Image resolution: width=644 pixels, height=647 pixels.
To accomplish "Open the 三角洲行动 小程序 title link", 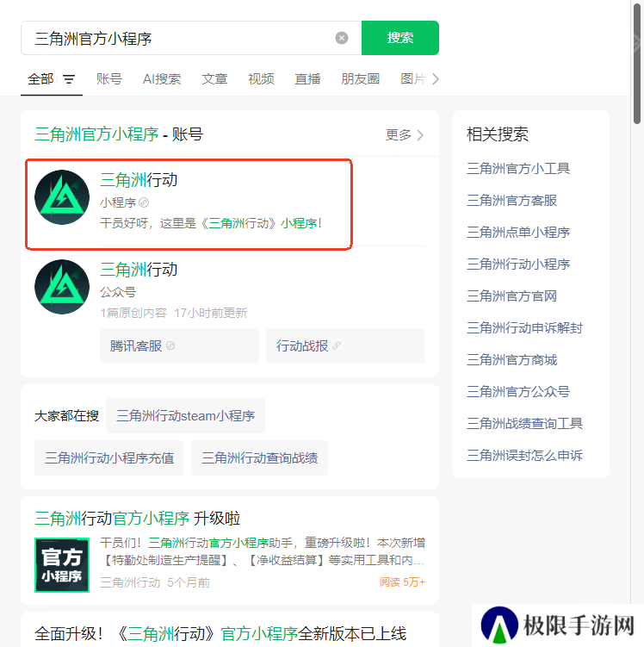I will pyautogui.click(x=139, y=180).
